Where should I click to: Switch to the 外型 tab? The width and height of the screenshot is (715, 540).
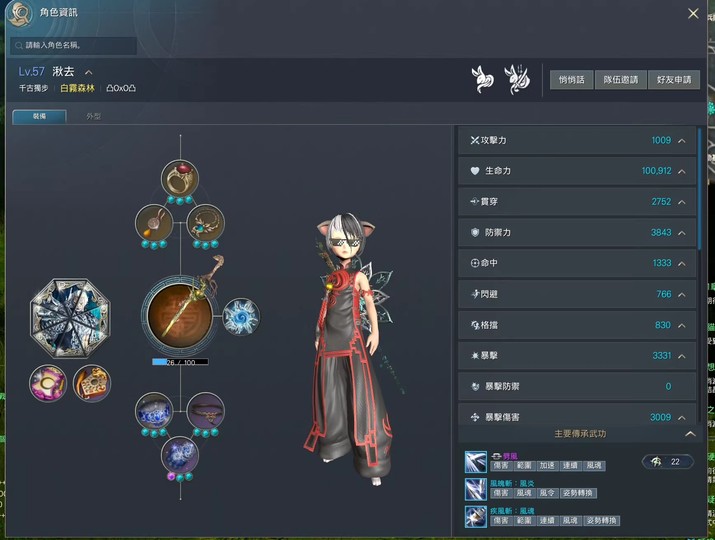point(93,116)
